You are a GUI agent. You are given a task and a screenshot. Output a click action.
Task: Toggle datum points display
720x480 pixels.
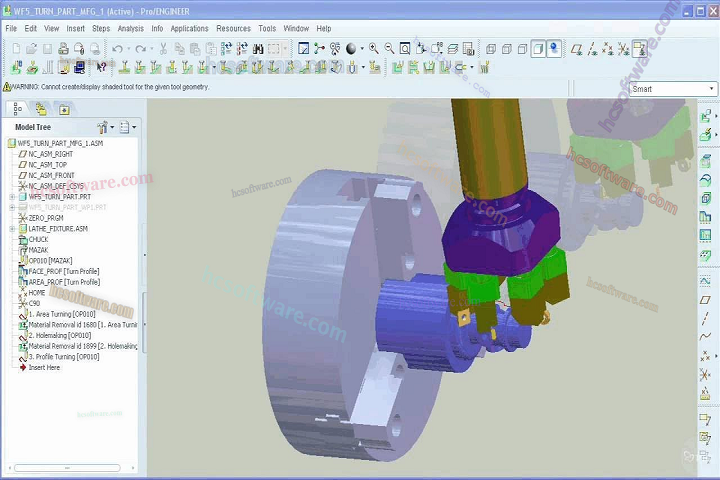click(x=608, y=49)
